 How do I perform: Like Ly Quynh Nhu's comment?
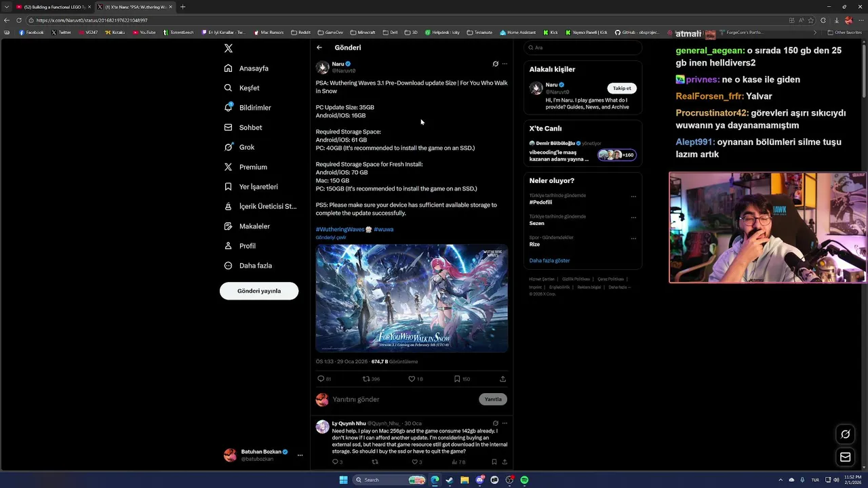[415, 462]
